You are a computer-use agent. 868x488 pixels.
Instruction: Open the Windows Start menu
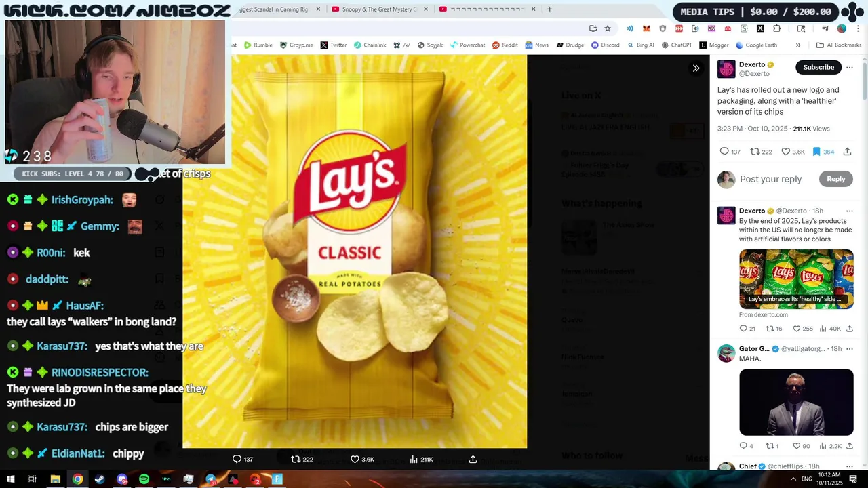tap(10, 479)
